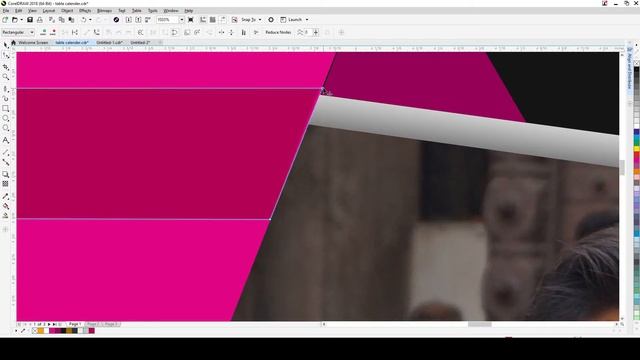The height and width of the screenshot is (360, 640).
Task: Expand the Launch dropdown
Action: [307, 20]
